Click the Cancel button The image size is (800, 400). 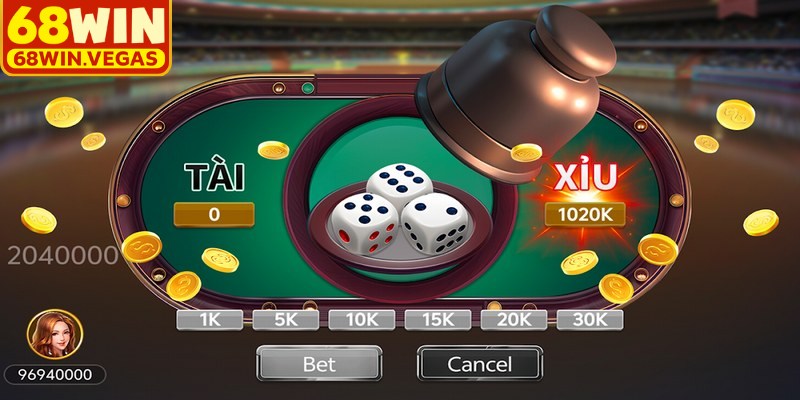[480, 363]
